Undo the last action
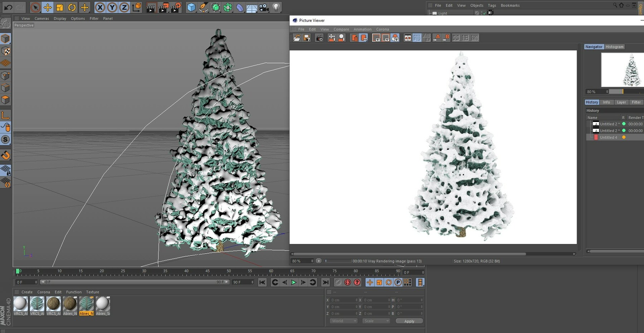Screen dimensions: 644x333 pyautogui.click(x=8, y=7)
